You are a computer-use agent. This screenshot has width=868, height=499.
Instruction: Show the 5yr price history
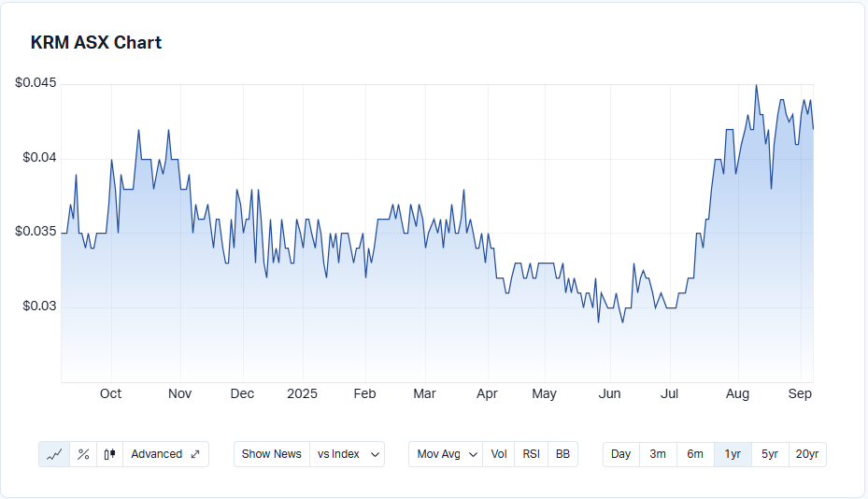click(770, 454)
